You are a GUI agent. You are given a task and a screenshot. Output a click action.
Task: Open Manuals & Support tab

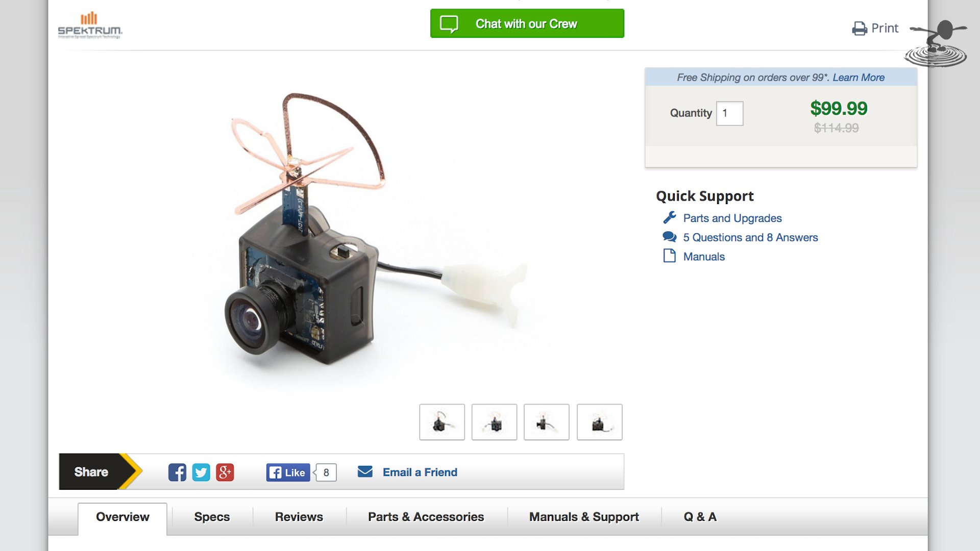point(584,517)
